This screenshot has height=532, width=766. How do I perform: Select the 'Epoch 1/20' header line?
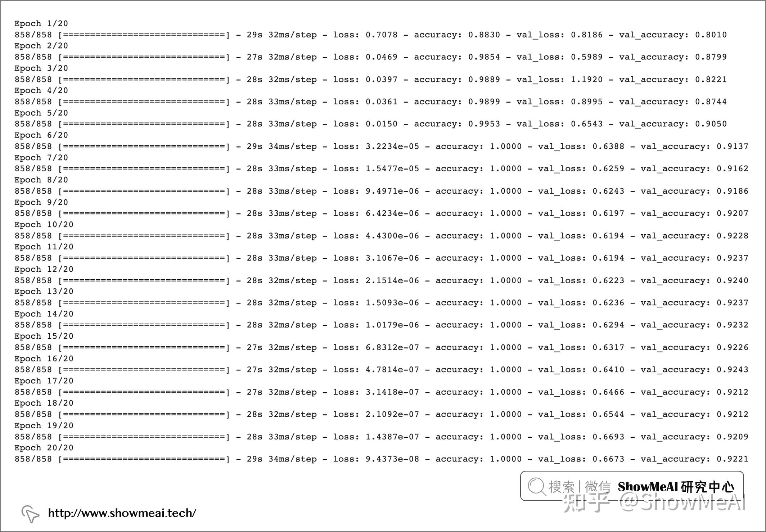click(x=41, y=23)
